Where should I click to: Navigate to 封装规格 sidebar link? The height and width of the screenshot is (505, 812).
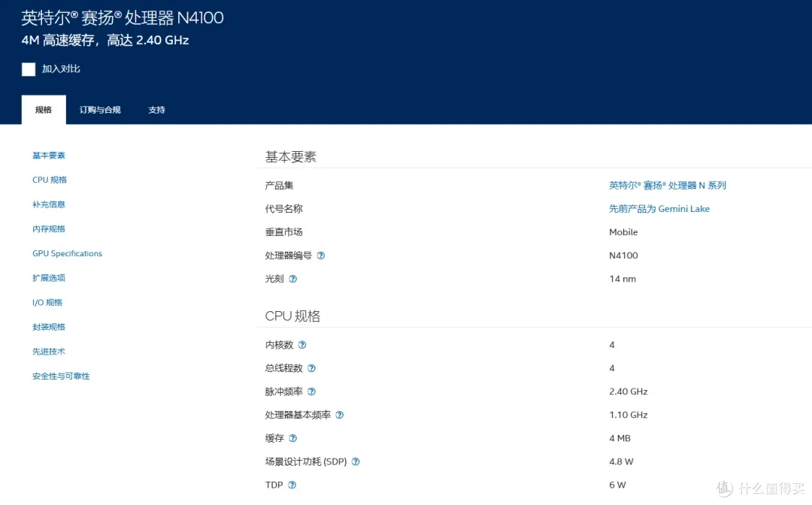pos(49,327)
